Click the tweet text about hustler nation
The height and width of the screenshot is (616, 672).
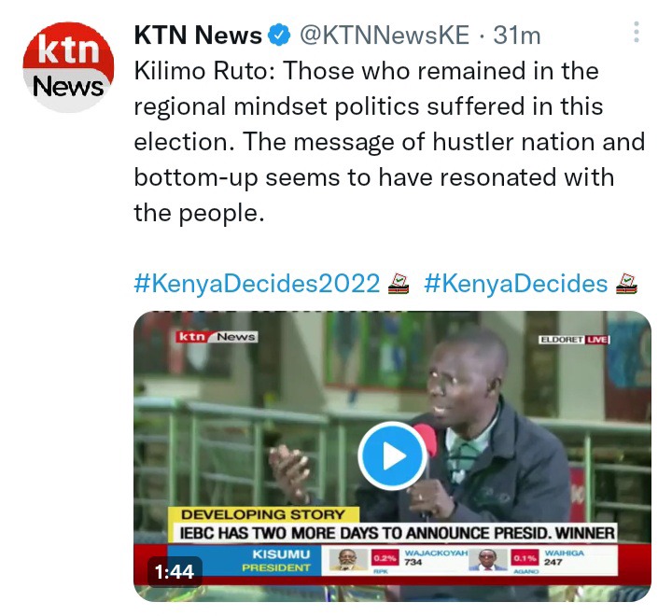[389, 142]
